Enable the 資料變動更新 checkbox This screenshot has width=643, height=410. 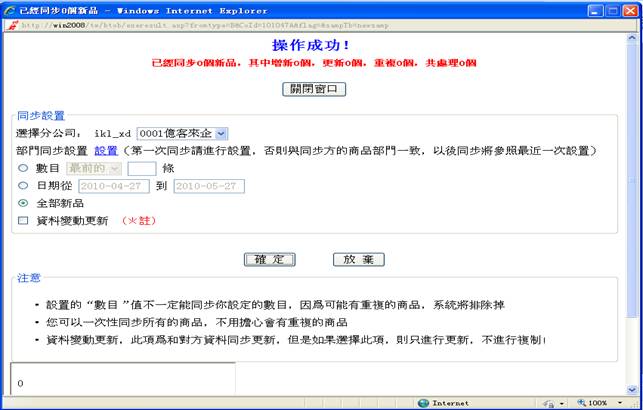(23, 220)
